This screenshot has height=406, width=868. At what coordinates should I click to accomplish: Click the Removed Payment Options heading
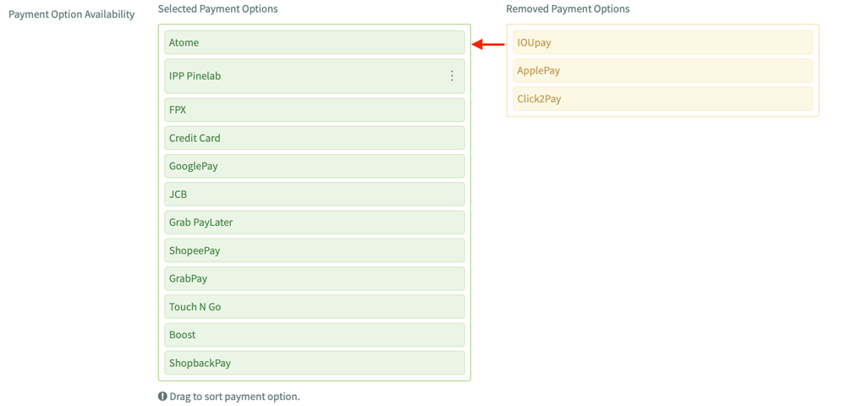coord(568,9)
